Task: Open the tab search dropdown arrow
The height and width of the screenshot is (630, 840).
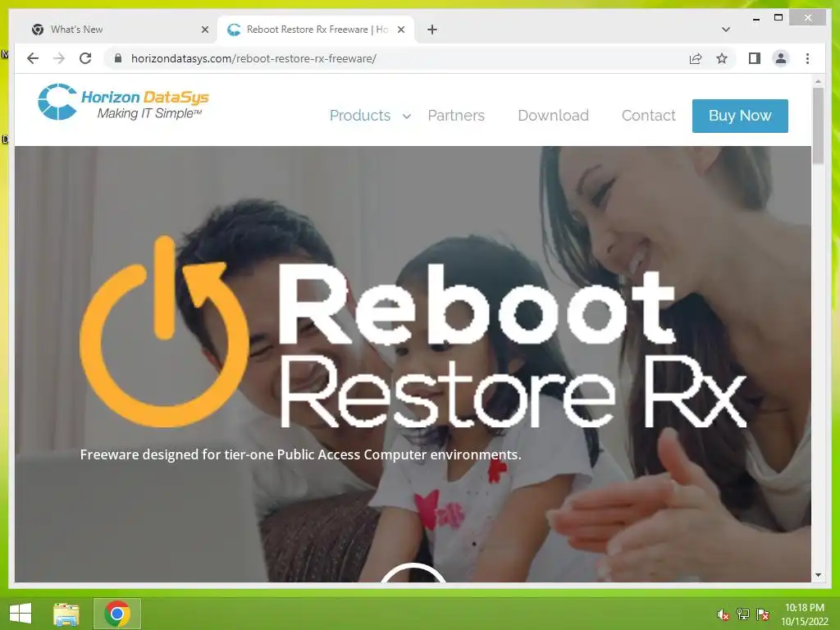Action: (726, 30)
